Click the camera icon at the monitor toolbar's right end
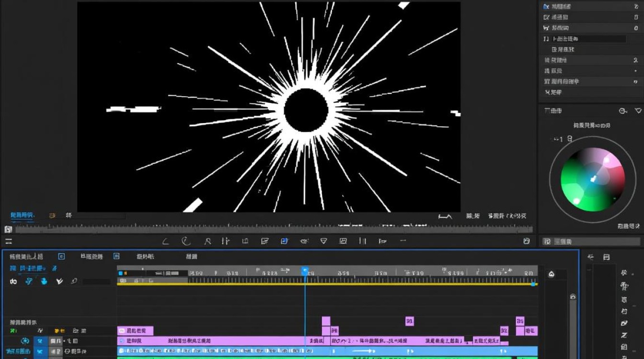This screenshot has width=644, height=359. 527,241
